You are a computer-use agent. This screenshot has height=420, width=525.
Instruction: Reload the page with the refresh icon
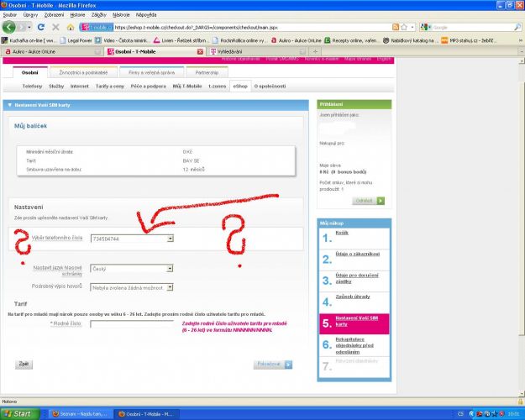tap(41, 27)
